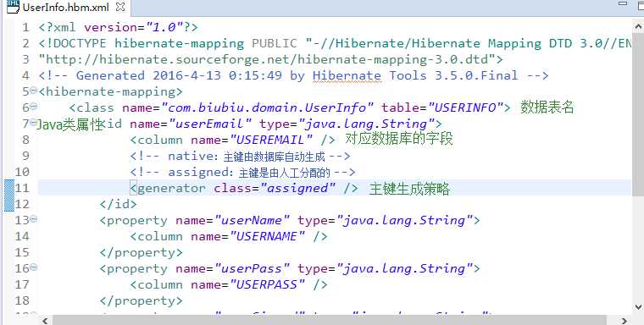Click the assigned comment on line 10
The image size is (644, 325).
[242, 173]
